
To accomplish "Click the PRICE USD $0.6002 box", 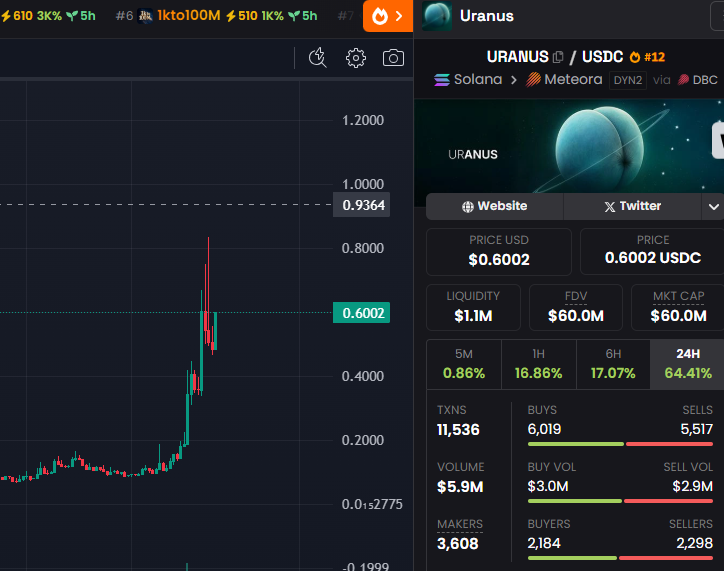I will pyautogui.click(x=499, y=252).
